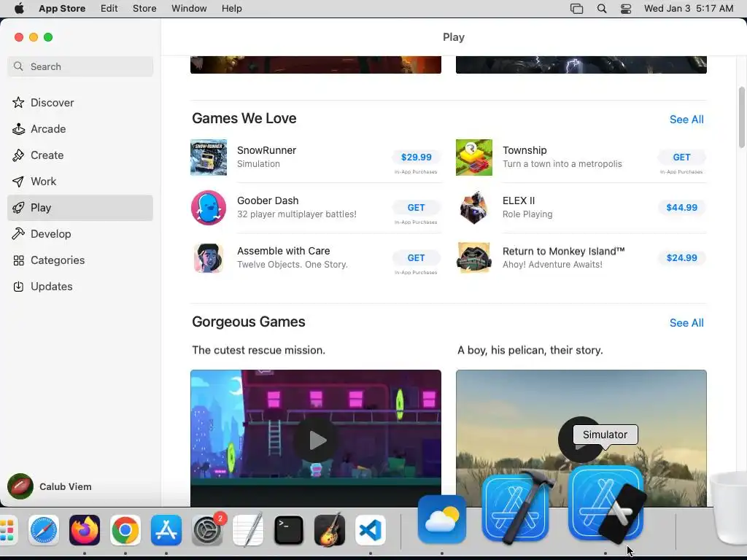Buy ELEX II for $44.99
The image size is (747, 560).
(682, 208)
